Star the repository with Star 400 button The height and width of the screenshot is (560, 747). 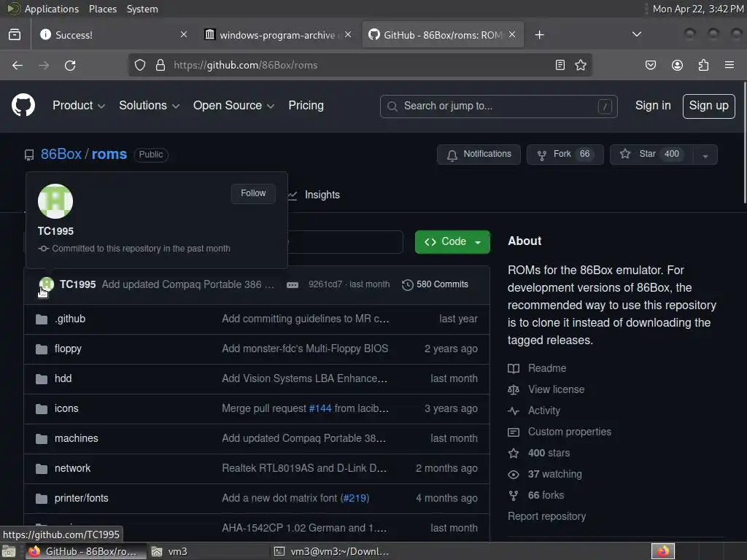click(x=651, y=155)
